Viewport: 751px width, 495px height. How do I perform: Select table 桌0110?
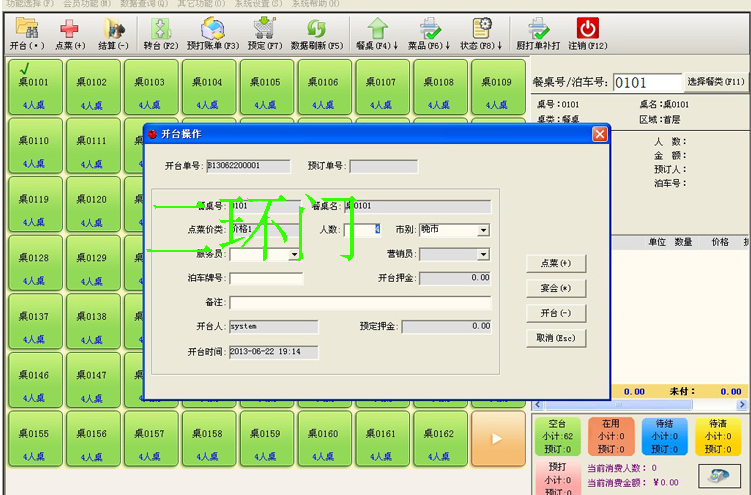tap(35, 146)
